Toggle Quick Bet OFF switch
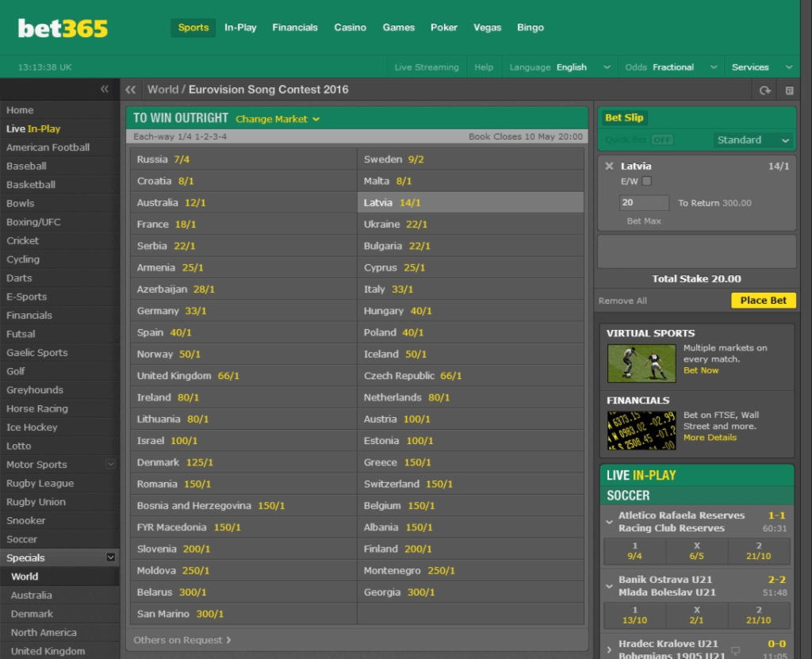The width and height of the screenshot is (812, 659). [x=662, y=140]
